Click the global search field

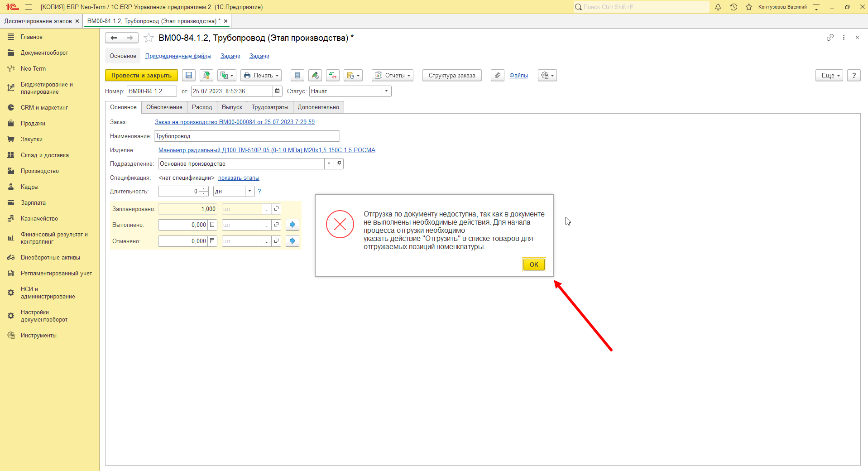coord(642,7)
